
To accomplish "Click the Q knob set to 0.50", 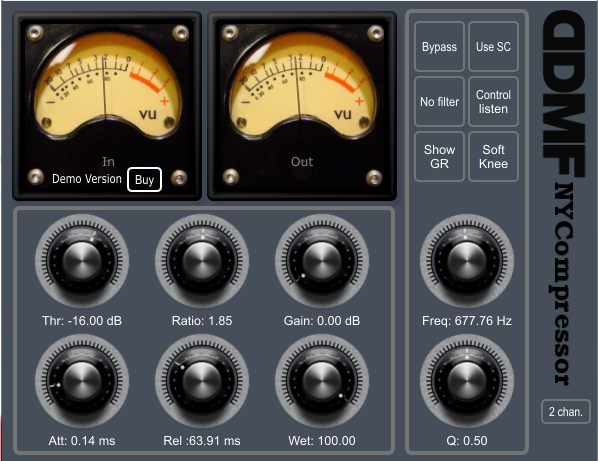I will tap(467, 381).
